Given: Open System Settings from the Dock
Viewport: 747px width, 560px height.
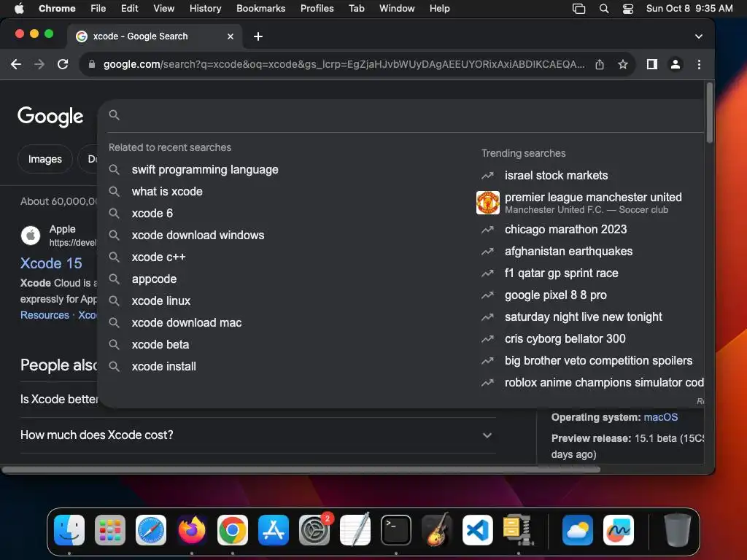Looking at the screenshot, I should pos(314,530).
